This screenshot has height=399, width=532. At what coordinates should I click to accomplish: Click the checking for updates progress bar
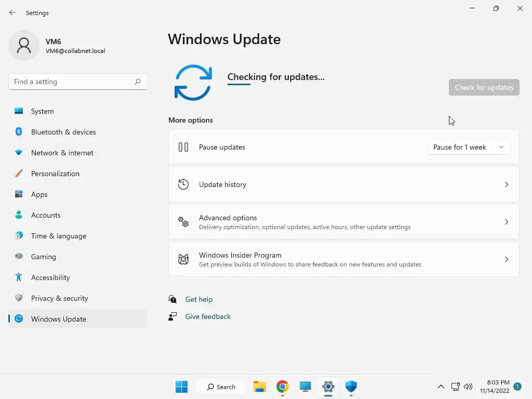[x=239, y=85]
